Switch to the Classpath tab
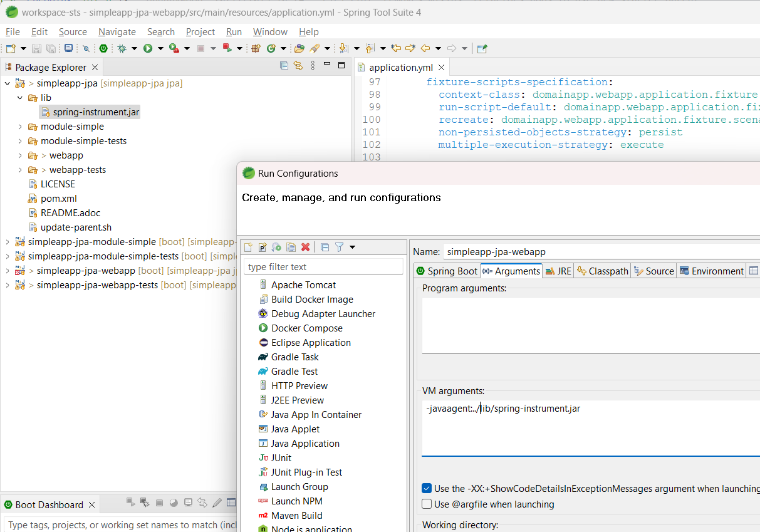760x532 pixels. pyautogui.click(x=602, y=271)
